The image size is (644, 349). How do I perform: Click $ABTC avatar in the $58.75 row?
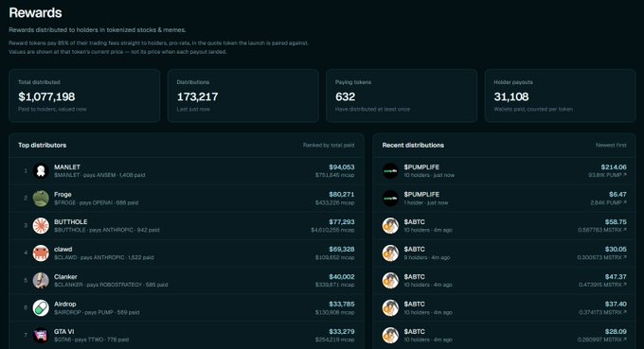tap(390, 225)
